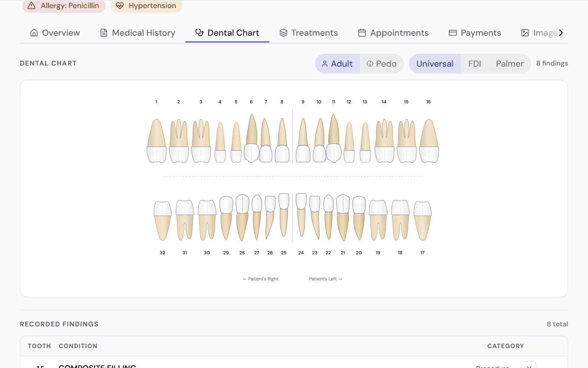Click the warning triangle icon on allergy badge
The height and width of the screenshot is (368, 588).
(x=32, y=6)
